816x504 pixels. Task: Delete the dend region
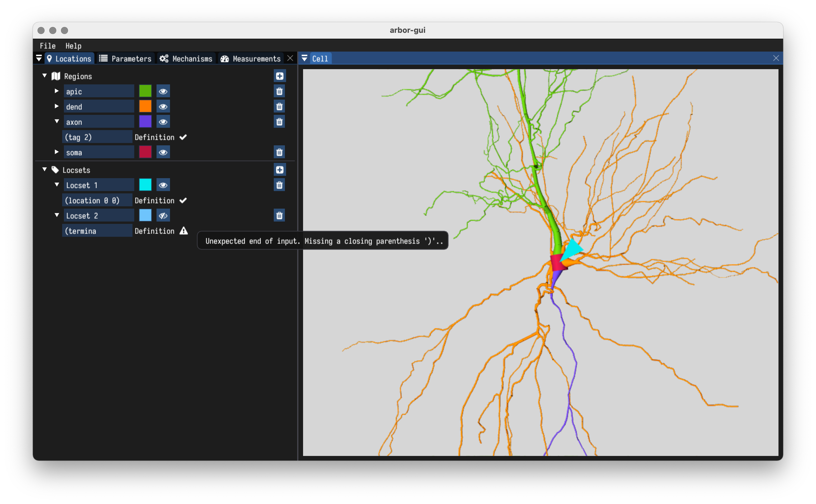[279, 107]
